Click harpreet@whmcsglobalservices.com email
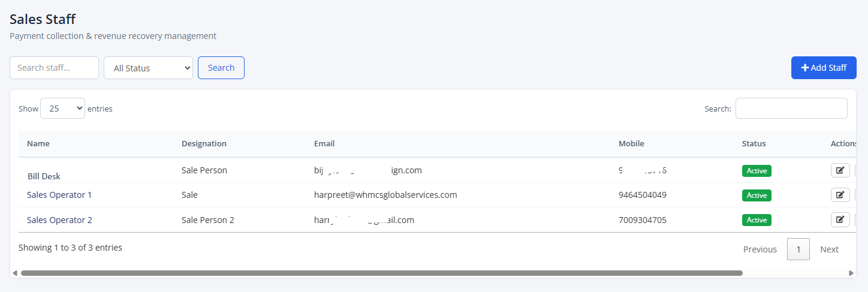 (385, 195)
